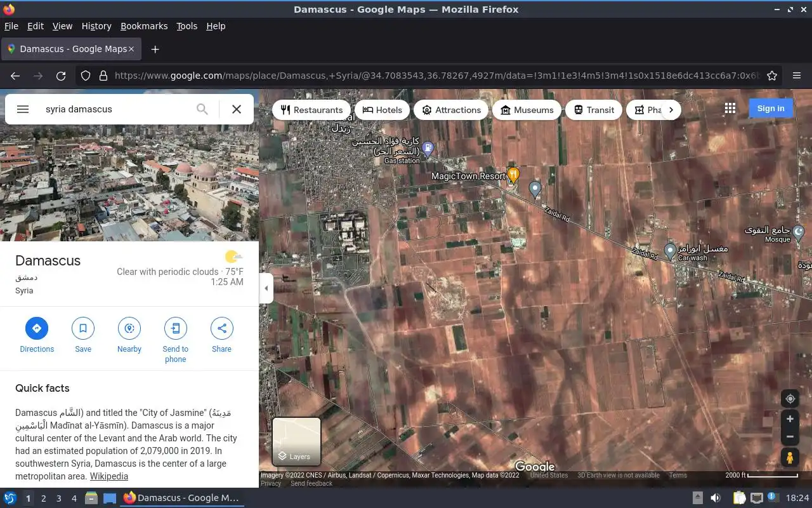Show more category chips arrow
812x508 pixels.
[671, 110]
